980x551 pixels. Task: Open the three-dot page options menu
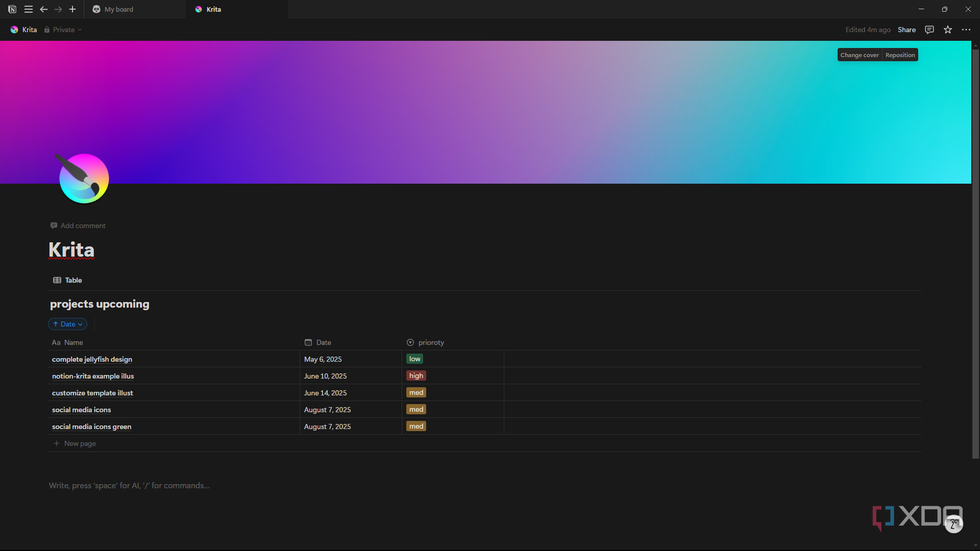point(966,30)
